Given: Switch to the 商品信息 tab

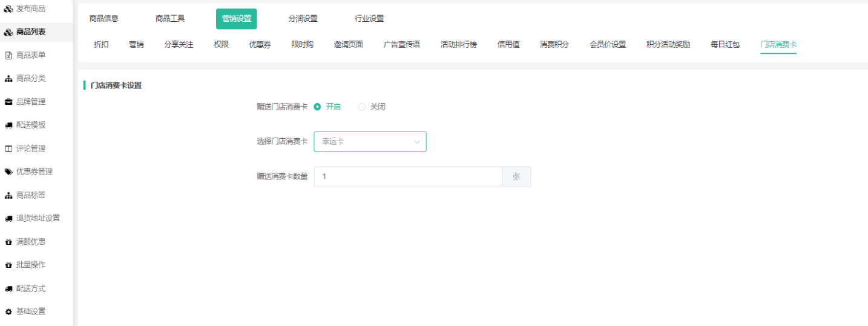Looking at the screenshot, I should pyautogui.click(x=104, y=19).
